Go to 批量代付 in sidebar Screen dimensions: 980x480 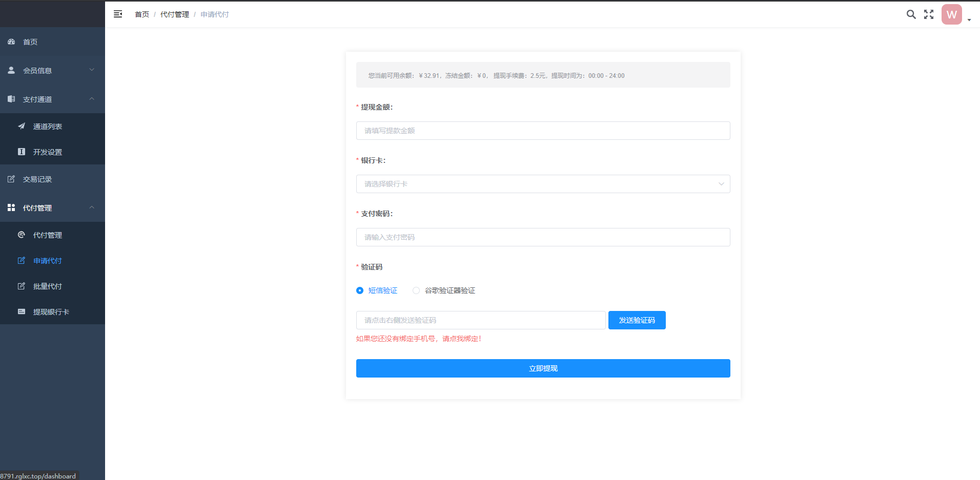47,286
